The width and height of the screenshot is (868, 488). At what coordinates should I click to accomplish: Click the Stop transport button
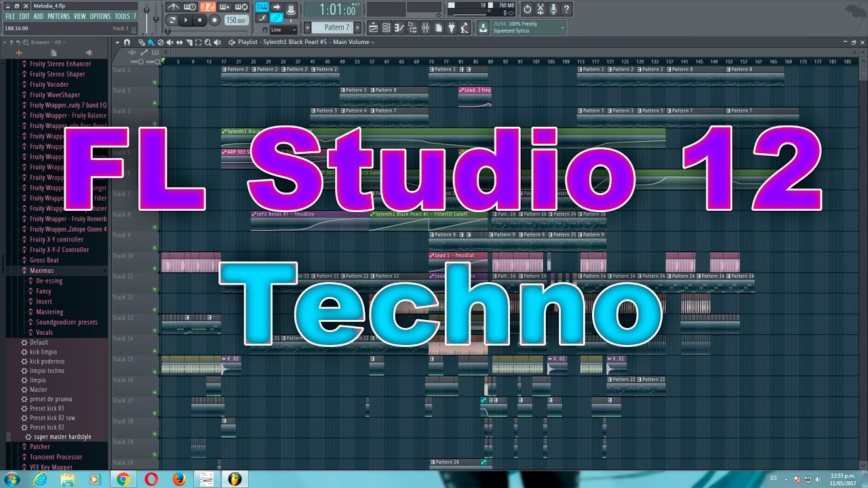click(x=199, y=20)
